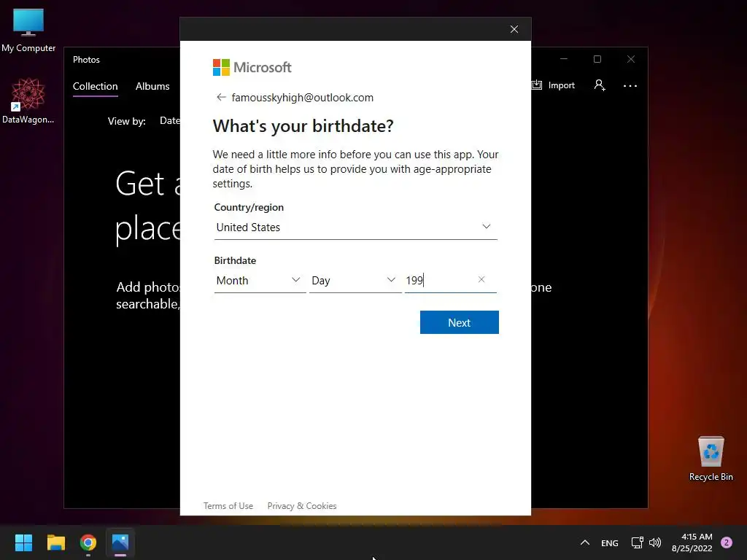
Task: Click the Microsoft logo in the dialog
Action: tap(252, 68)
